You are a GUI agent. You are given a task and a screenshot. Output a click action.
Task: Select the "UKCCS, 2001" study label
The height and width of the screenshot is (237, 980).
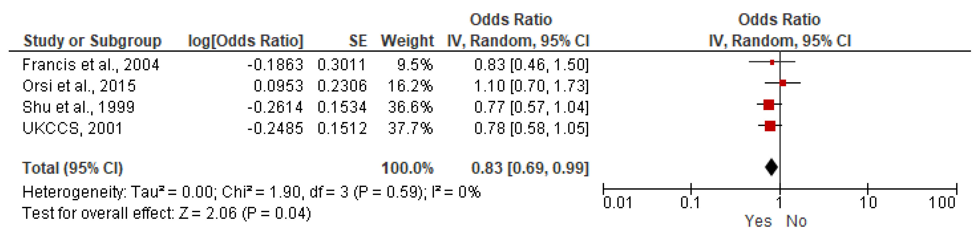(72, 128)
